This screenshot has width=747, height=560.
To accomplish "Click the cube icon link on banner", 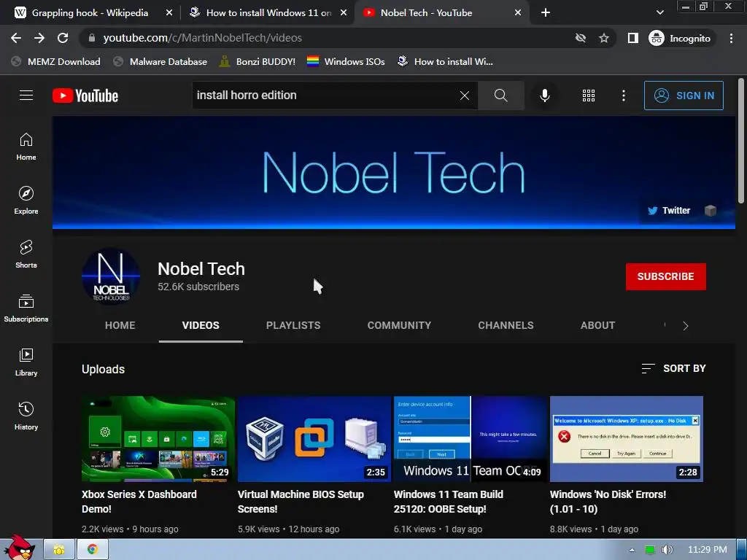I will [711, 211].
